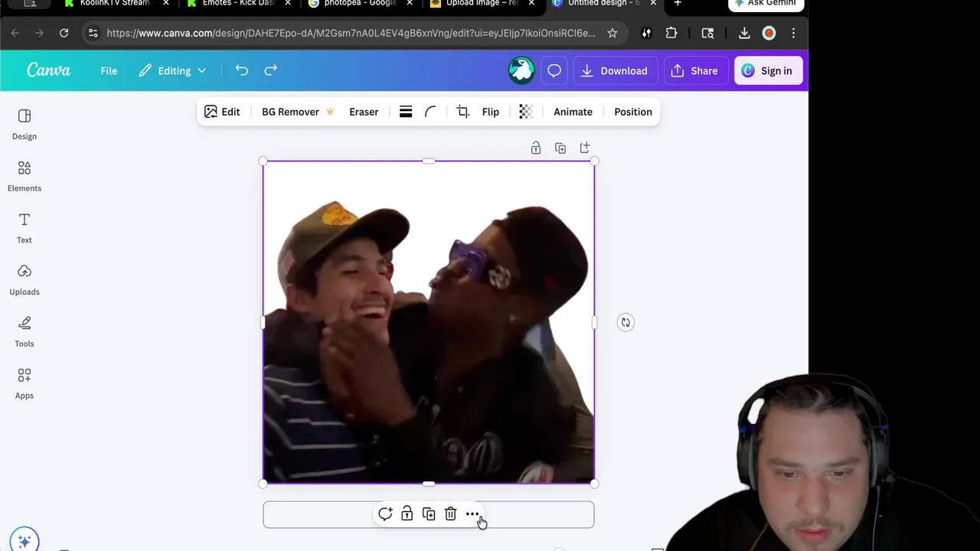Open the Canva assistant sparkle button

(24, 540)
